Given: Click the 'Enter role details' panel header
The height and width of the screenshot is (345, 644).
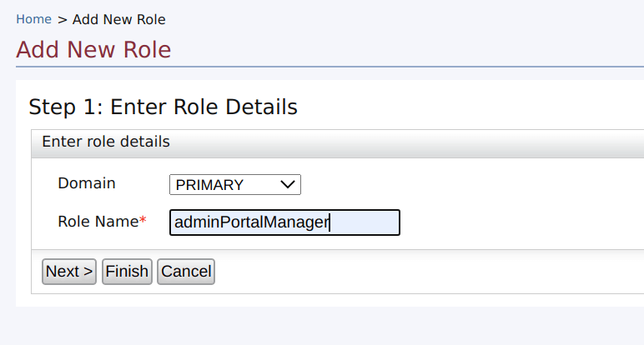Looking at the screenshot, I should click(x=106, y=142).
